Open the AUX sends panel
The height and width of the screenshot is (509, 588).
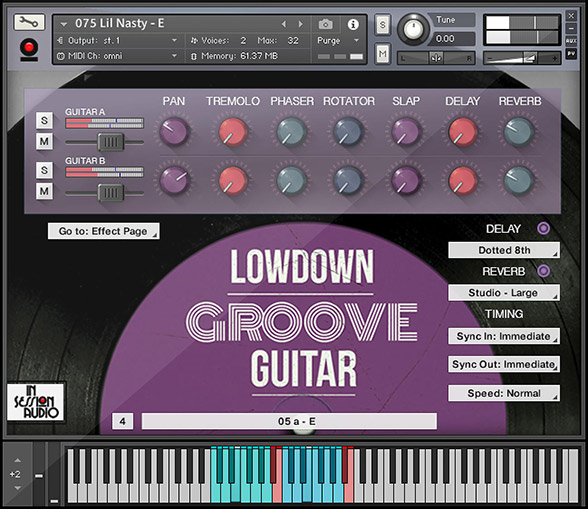coord(571,41)
